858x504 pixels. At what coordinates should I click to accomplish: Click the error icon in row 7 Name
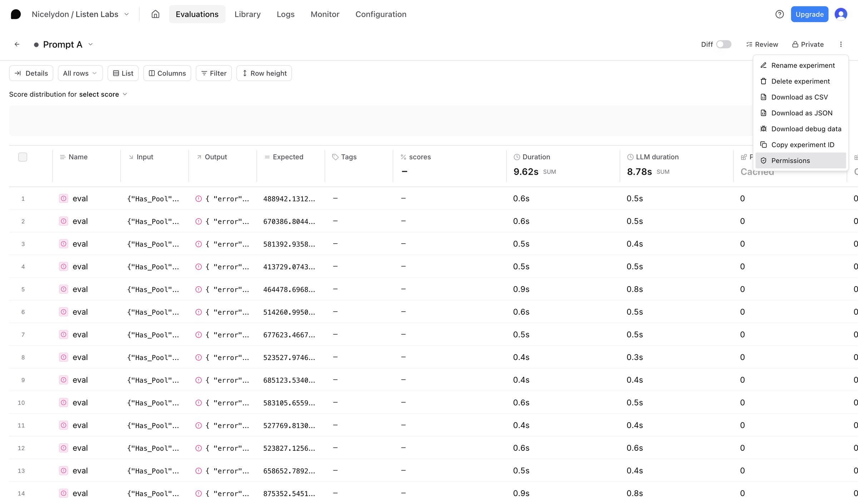coord(63,335)
